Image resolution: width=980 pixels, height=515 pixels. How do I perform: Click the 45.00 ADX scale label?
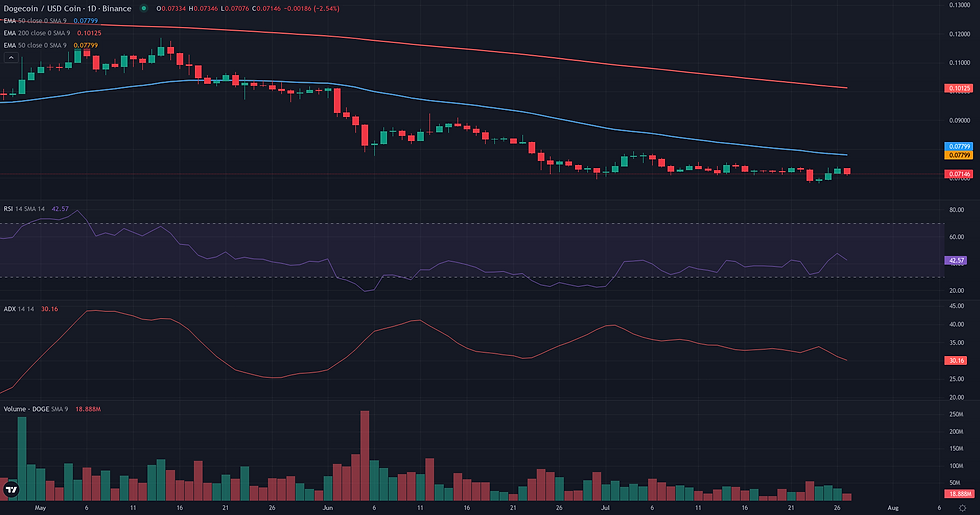tap(956, 306)
